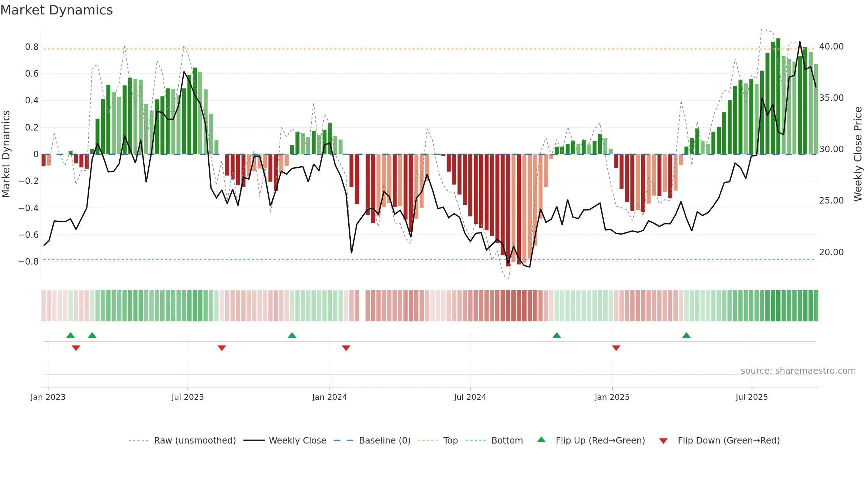Click the flip down marker after Jan 2024
868x488 pixels.
tap(346, 348)
